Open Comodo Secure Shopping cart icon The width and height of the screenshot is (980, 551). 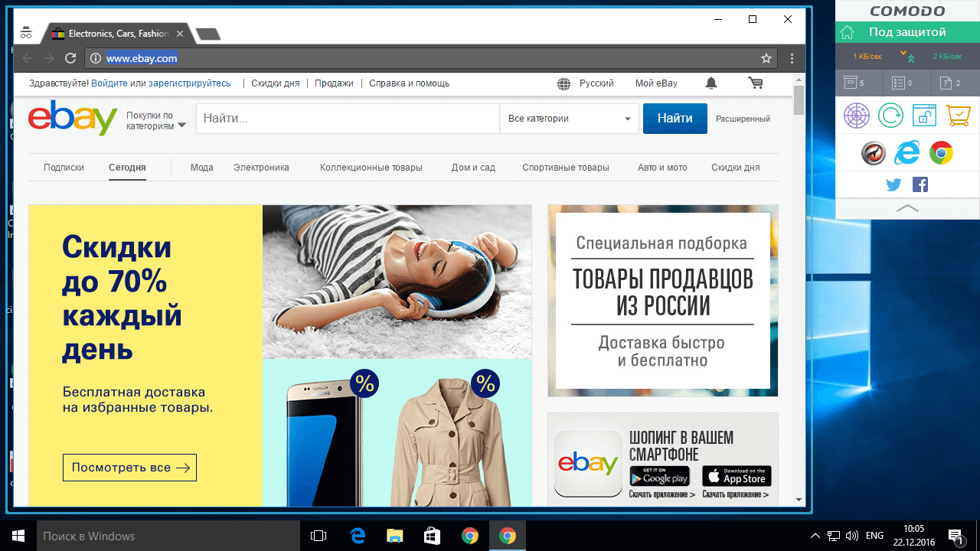(958, 115)
